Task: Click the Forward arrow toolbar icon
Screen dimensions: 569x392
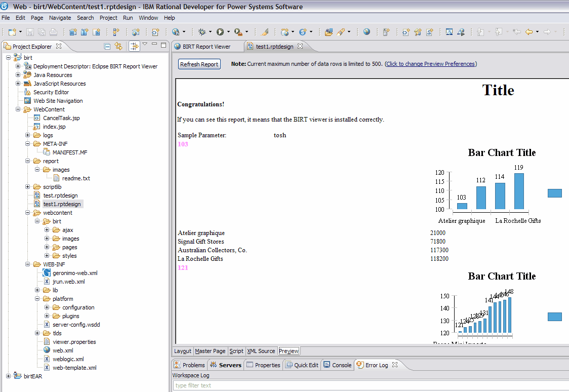Action: pos(547,32)
